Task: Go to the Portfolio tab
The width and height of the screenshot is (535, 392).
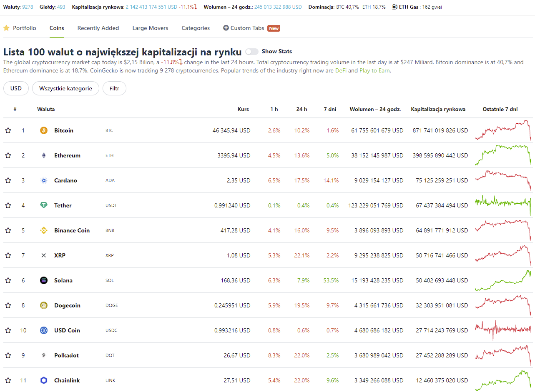Action: click(x=25, y=28)
